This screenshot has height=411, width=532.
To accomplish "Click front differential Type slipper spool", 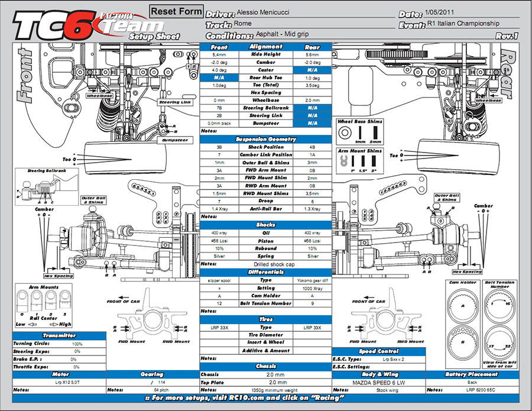I will click(219, 281).
